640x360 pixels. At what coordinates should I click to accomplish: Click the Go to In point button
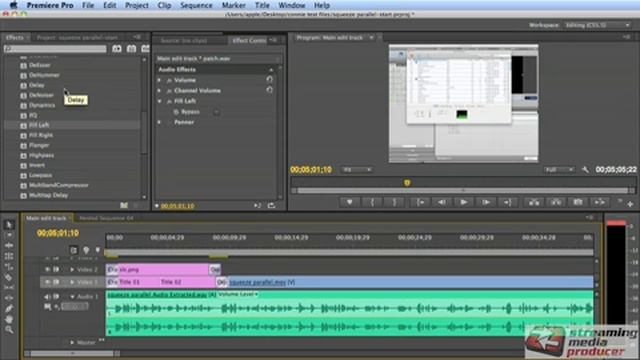pos(420,202)
